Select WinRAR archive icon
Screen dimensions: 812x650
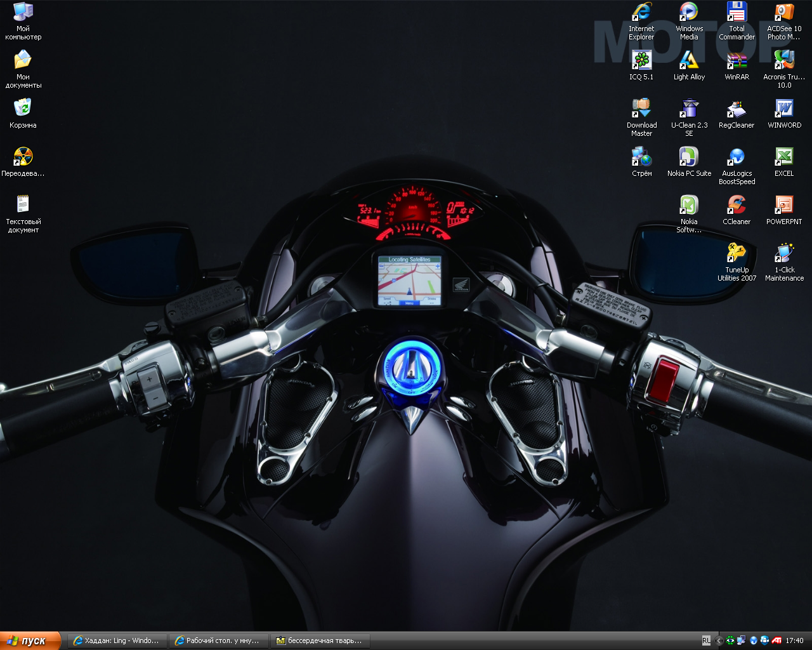pos(737,60)
